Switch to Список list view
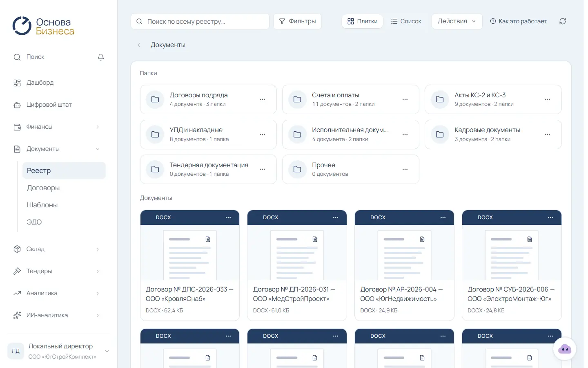 [x=406, y=21]
